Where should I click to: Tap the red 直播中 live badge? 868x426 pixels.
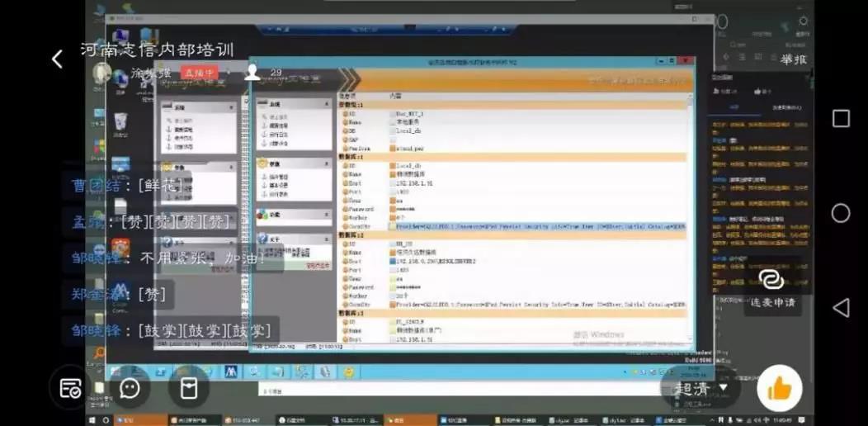[199, 73]
